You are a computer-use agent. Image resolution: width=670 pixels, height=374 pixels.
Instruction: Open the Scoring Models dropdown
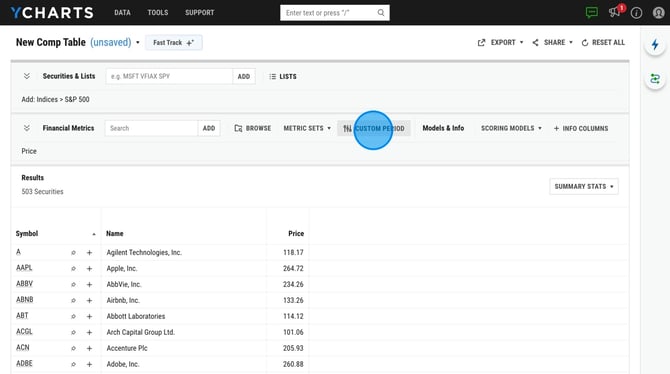tap(511, 128)
